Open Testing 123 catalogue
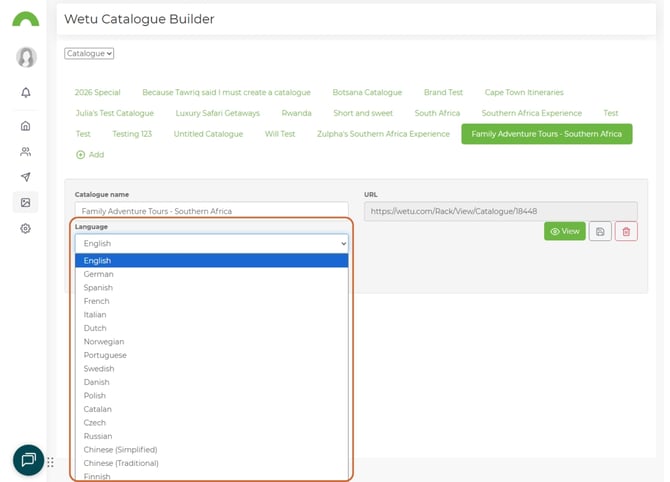 132,134
